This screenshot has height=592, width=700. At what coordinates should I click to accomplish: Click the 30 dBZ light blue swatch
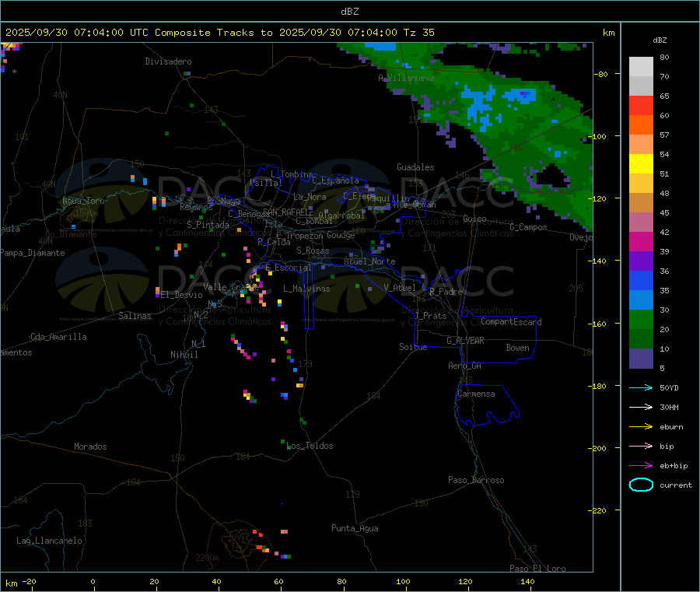tap(641, 300)
